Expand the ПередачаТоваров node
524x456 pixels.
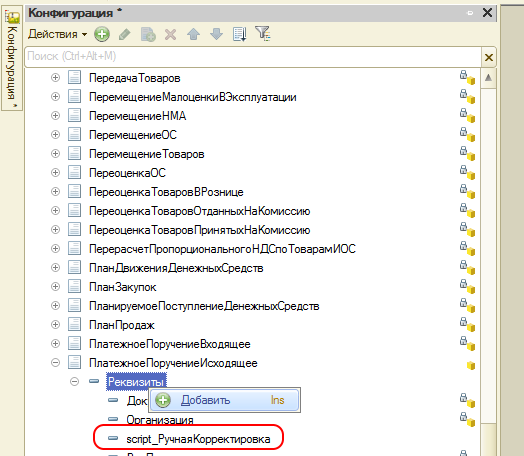[x=55, y=78]
